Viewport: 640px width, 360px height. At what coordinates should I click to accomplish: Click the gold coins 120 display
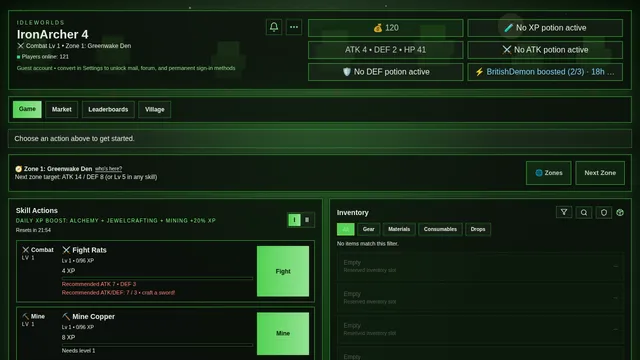coord(386,28)
